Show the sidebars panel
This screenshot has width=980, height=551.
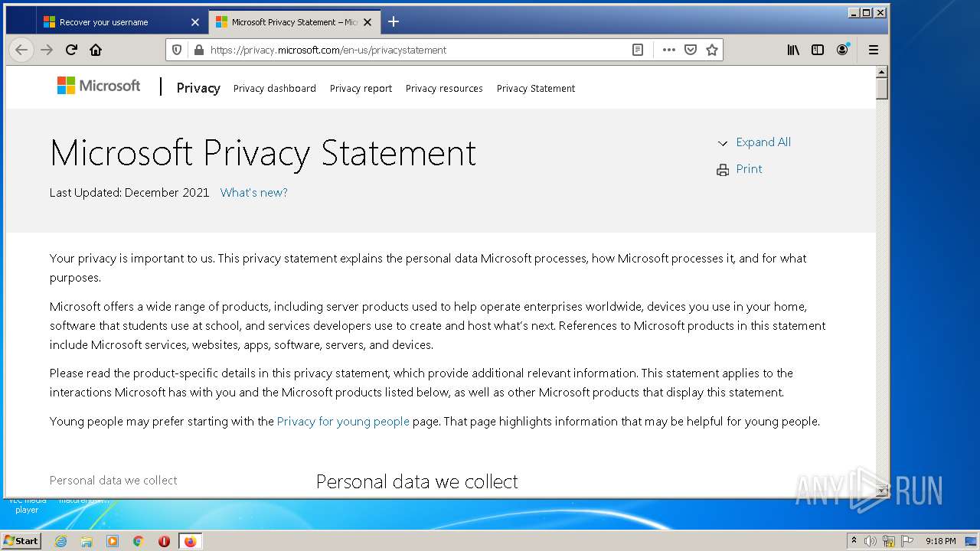818,50
